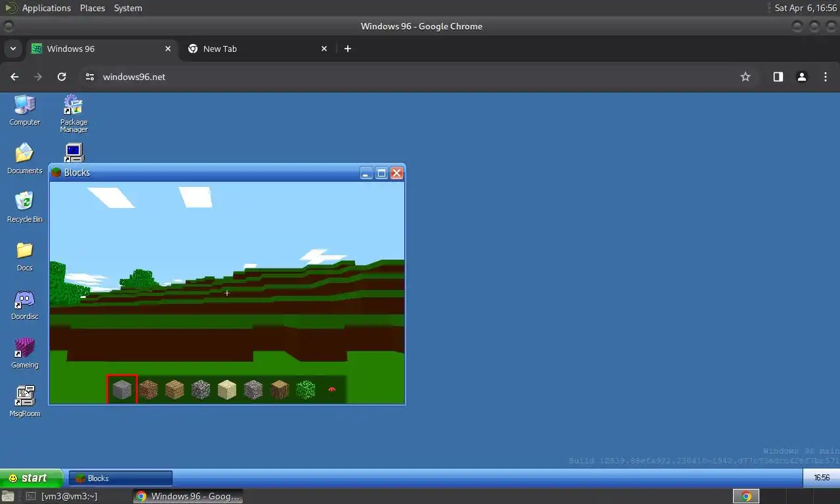Screen dimensions: 840x504
Task: Open the Recycle Bin desktop icon
Action: [x=25, y=207]
